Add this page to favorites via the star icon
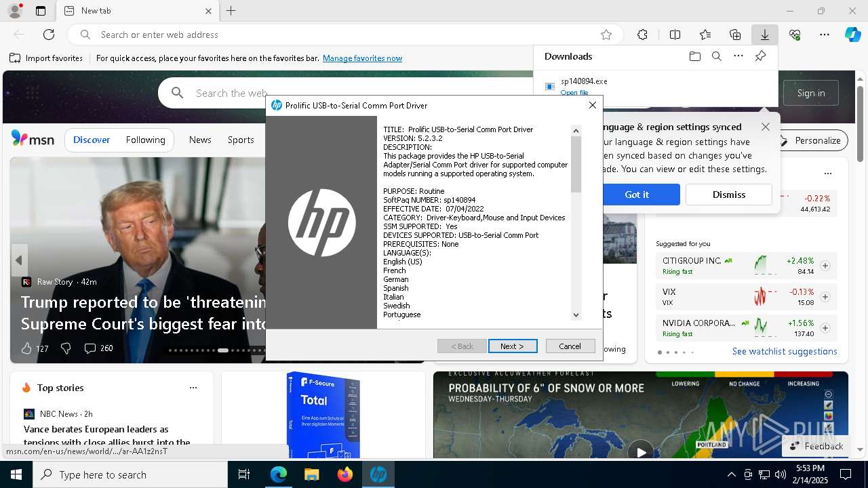This screenshot has height=488, width=868. click(x=606, y=35)
